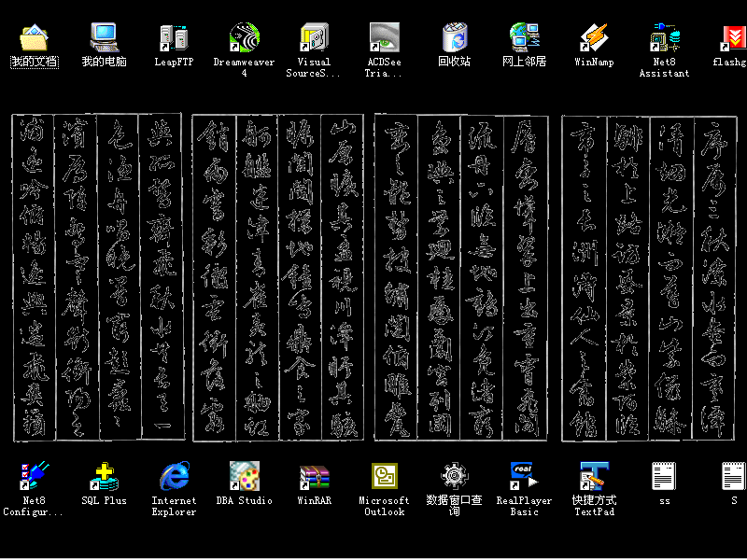Click the DBA Studio shortcut icon

[244, 476]
